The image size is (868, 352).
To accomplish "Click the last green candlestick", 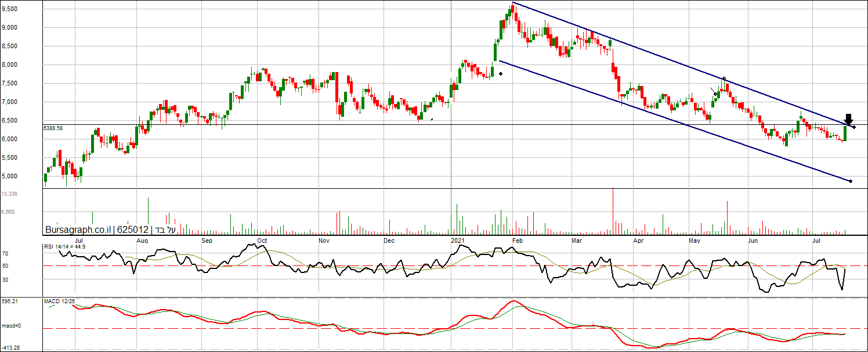I will point(845,133).
